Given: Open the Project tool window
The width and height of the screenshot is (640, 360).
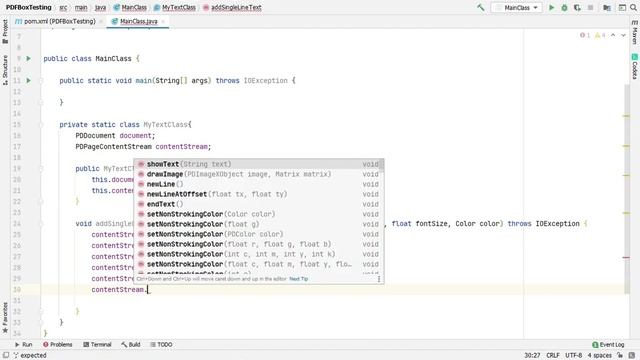Looking at the screenshot, I should (x=5, y=32).
